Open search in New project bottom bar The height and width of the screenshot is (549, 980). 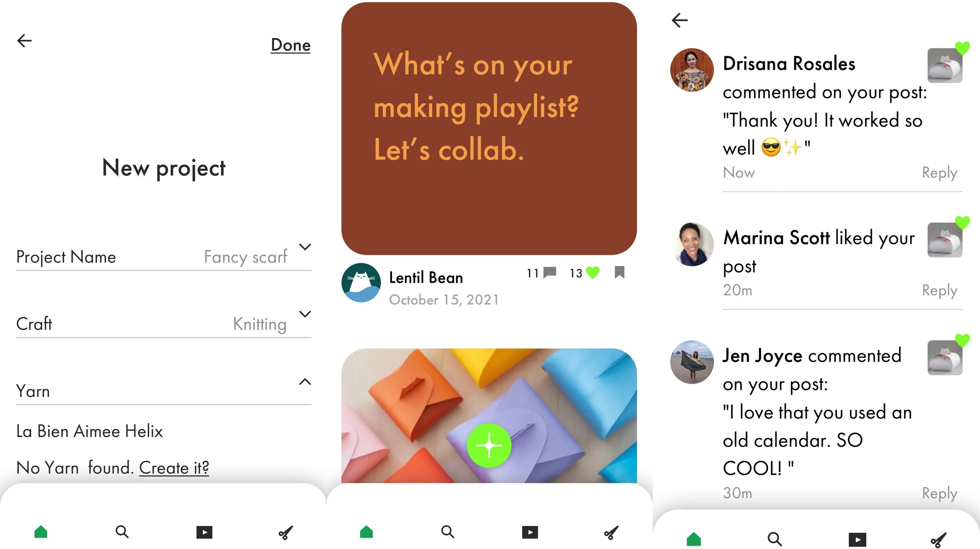(122, 532)
